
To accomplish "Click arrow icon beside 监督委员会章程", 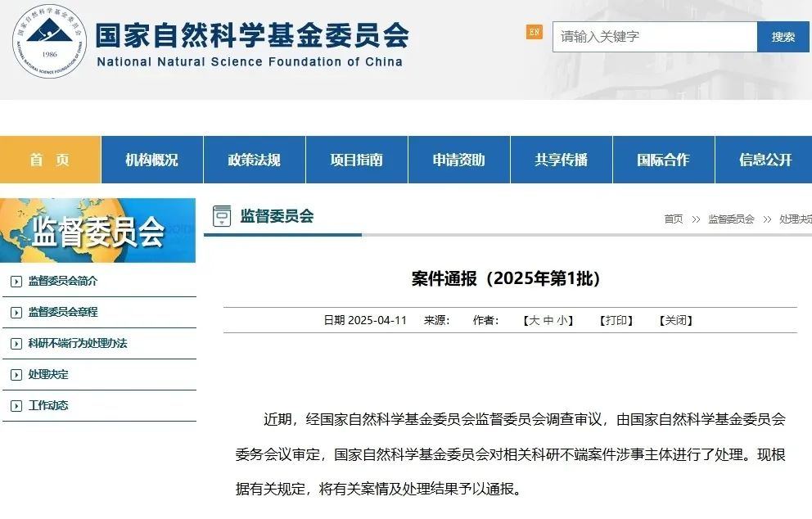I will 16,313.
